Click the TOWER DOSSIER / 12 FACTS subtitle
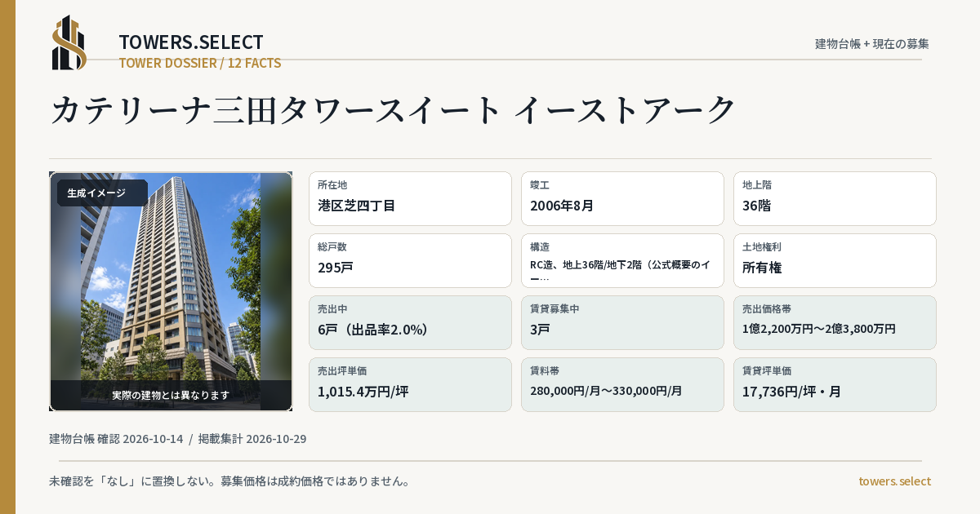 pyautogui.click(x=200, y=63)
